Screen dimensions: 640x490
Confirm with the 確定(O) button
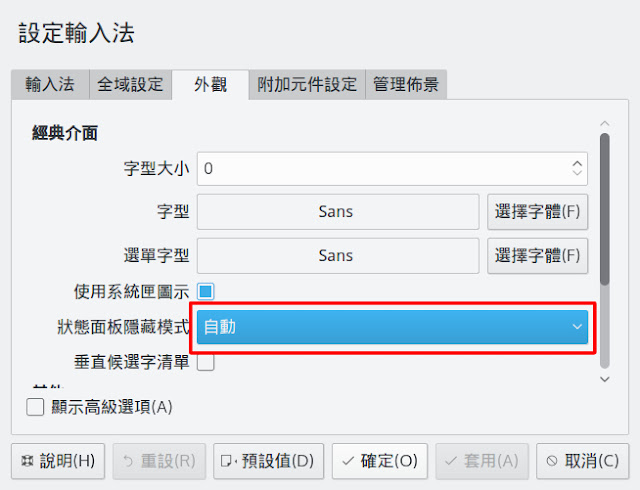tap(380, 461)
